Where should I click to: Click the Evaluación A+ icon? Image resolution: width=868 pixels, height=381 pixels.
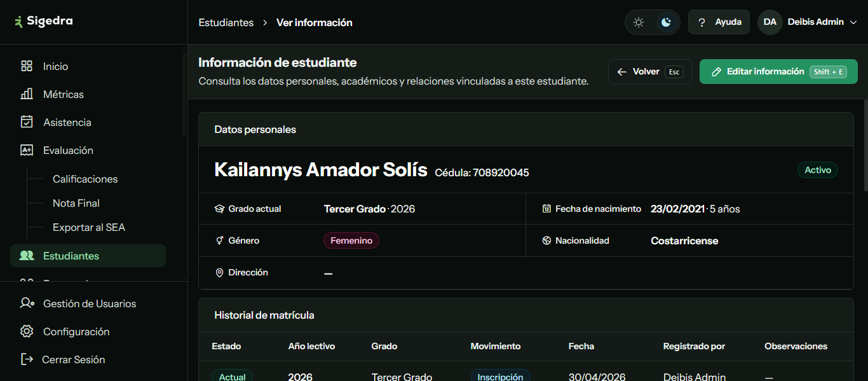(x=27, y=150)
